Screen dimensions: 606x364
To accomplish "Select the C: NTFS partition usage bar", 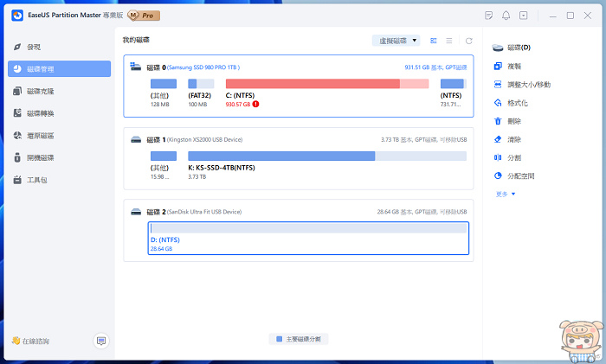I will [327, 84].
